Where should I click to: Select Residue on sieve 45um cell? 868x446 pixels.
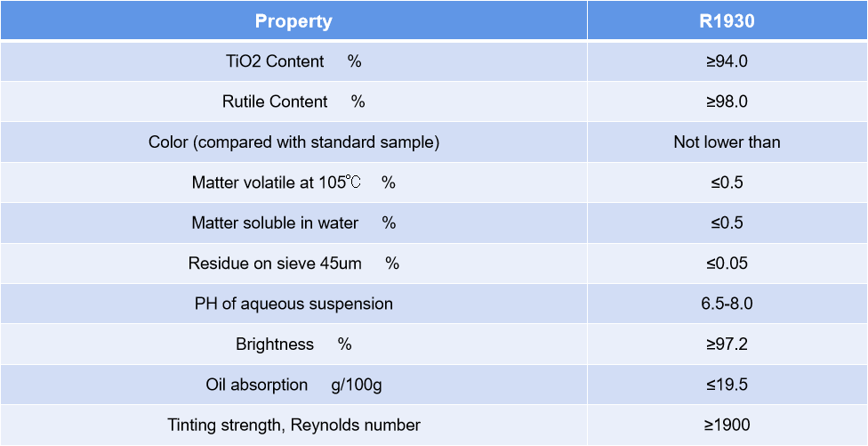tap(293, 264)
